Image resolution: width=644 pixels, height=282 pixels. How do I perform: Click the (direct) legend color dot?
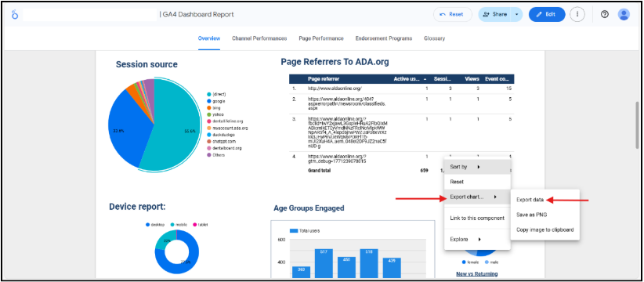[209, 94]
